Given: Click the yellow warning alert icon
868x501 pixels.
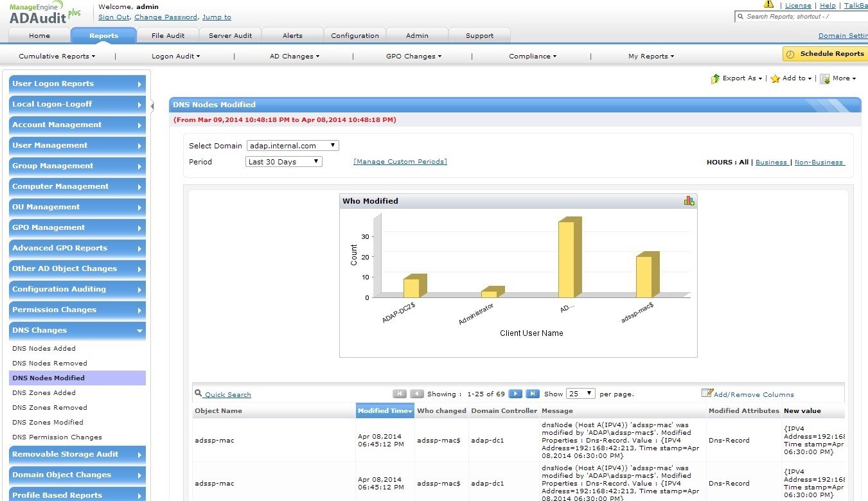Looking at the screenshot, I should click(x=768, y=4).
